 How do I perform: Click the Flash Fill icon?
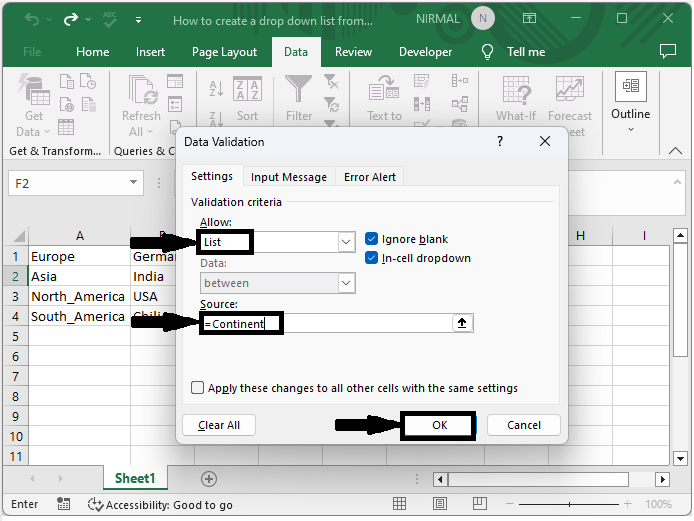421,81
